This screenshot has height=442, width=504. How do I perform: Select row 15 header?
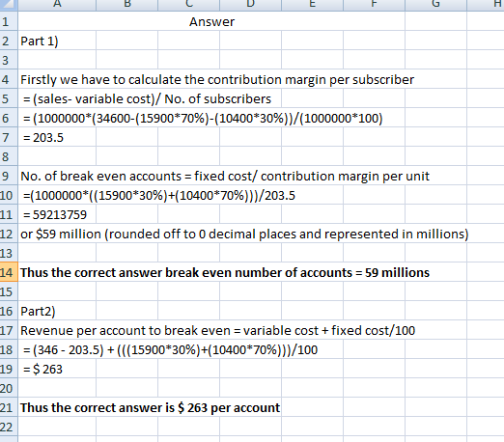pos(9,291)
